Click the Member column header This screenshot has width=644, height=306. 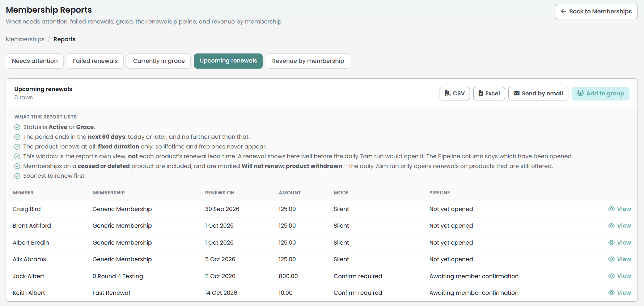23,193
